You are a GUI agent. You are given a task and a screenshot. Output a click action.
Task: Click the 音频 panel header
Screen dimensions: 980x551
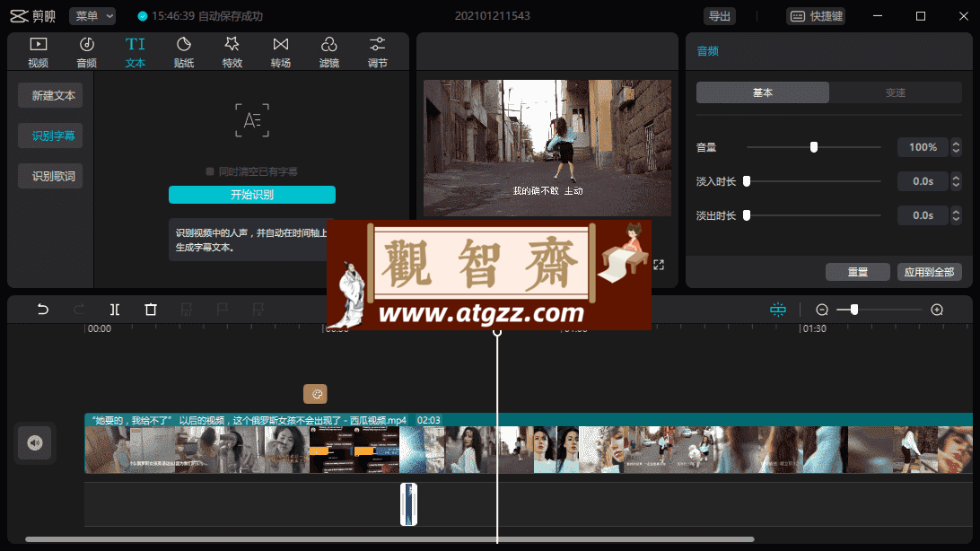tap(707, 51)
